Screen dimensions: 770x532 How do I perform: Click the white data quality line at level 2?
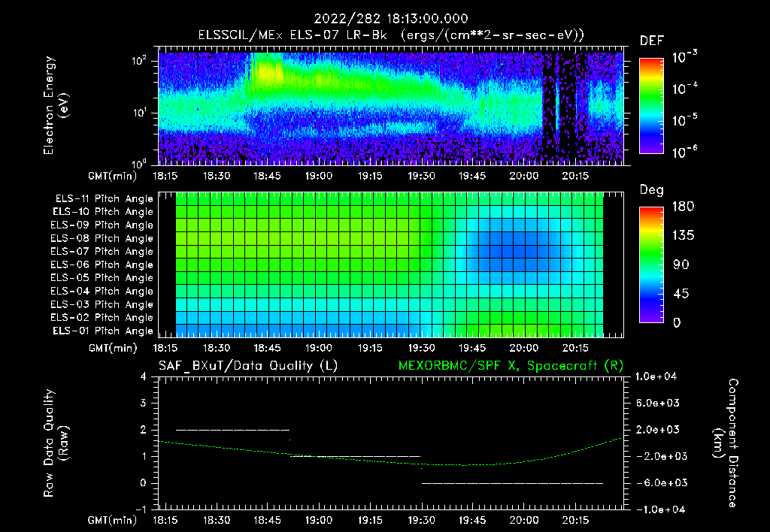233,430
